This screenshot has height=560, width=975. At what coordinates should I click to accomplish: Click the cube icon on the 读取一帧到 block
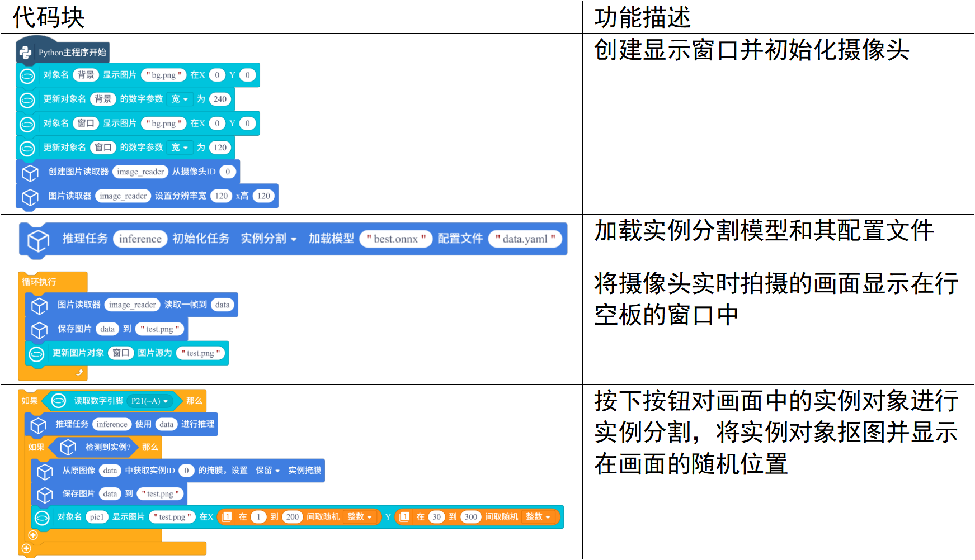coord(39,305)
